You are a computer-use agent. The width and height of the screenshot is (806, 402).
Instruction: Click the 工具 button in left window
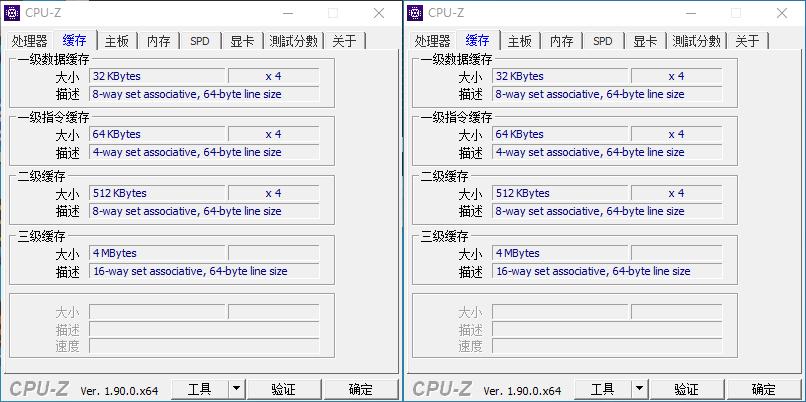199,390
